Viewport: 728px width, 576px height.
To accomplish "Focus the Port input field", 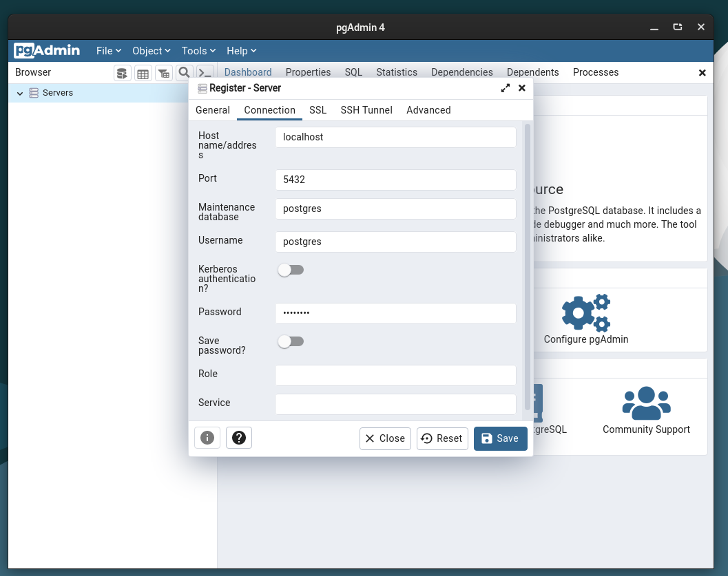I will [395, 180].
